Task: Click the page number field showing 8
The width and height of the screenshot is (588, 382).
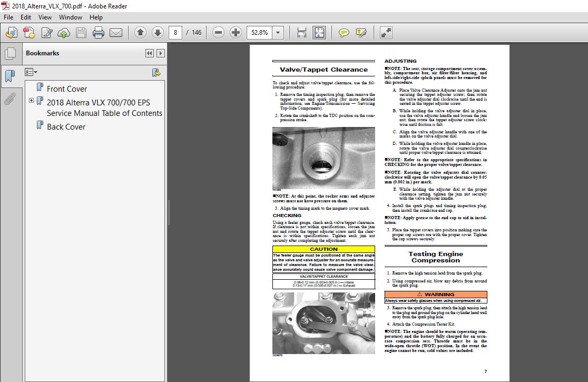Action: pyautogui.click(x=175, y=33)
